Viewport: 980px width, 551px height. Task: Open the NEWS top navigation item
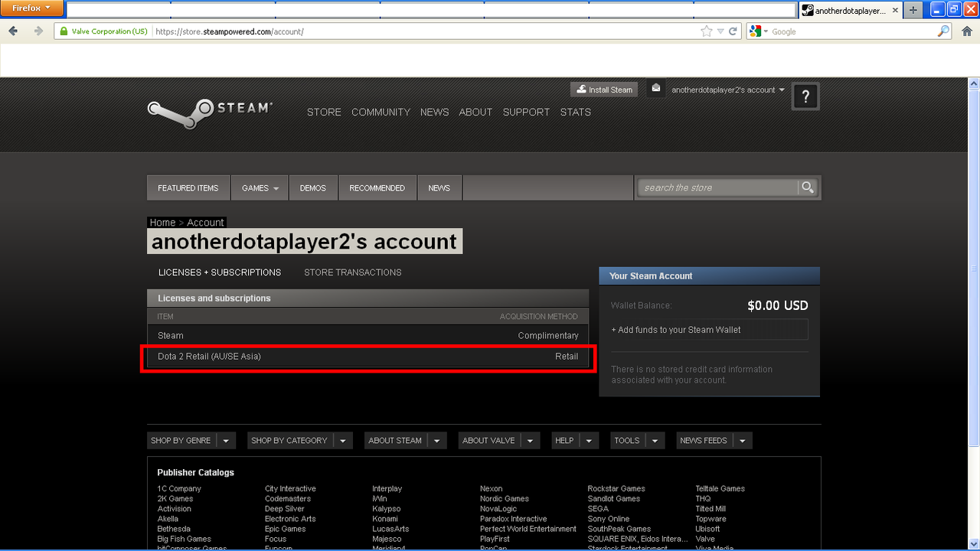[434, 112]
